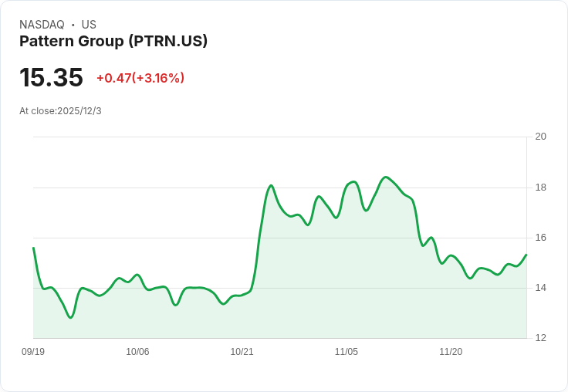The width and height of the screenshot is (568, 392).
Task: Click the 14 price axis label
Action: click(541, 288)
